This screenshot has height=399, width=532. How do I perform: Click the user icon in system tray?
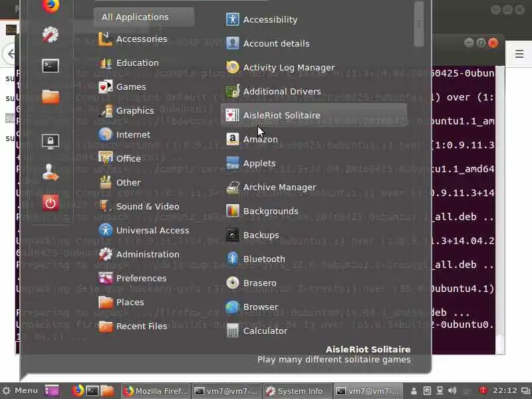[414, 391]
